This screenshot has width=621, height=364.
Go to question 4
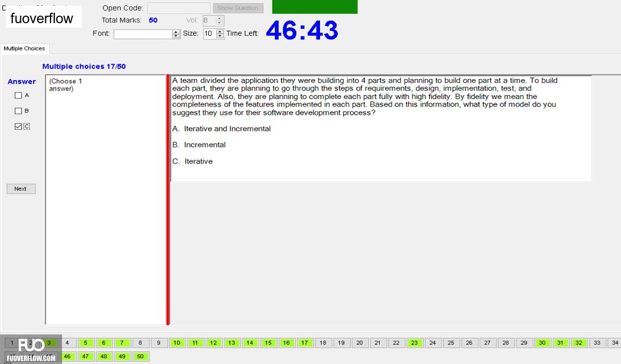coord(67,343)
